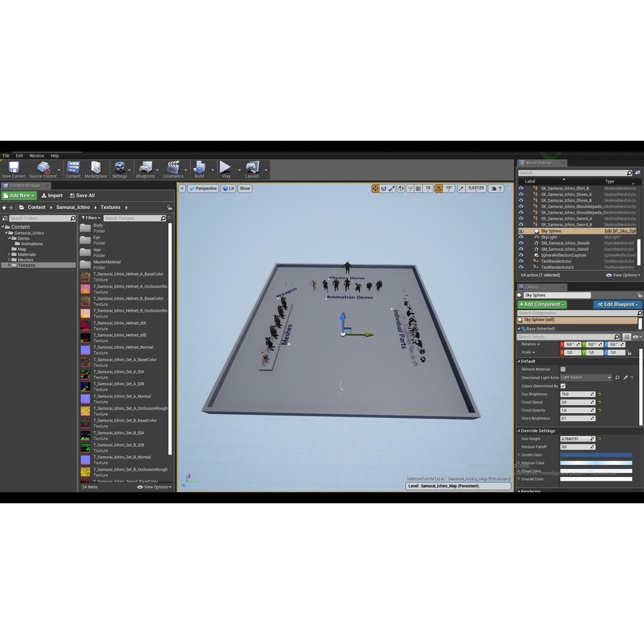Select T_Samurai_Ichiro_Helmet_Normal texture thumbnail
Viewport: 644px width, 644px height.
click(85, 350)
